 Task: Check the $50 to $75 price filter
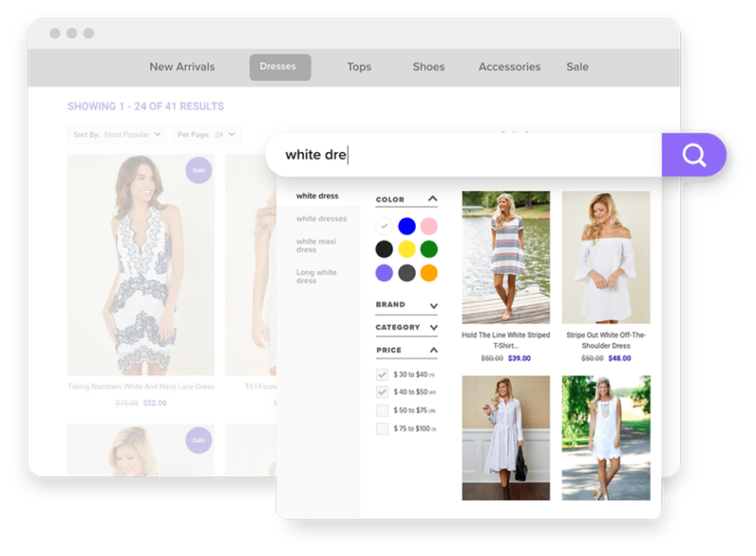click(x=383, y=410)
